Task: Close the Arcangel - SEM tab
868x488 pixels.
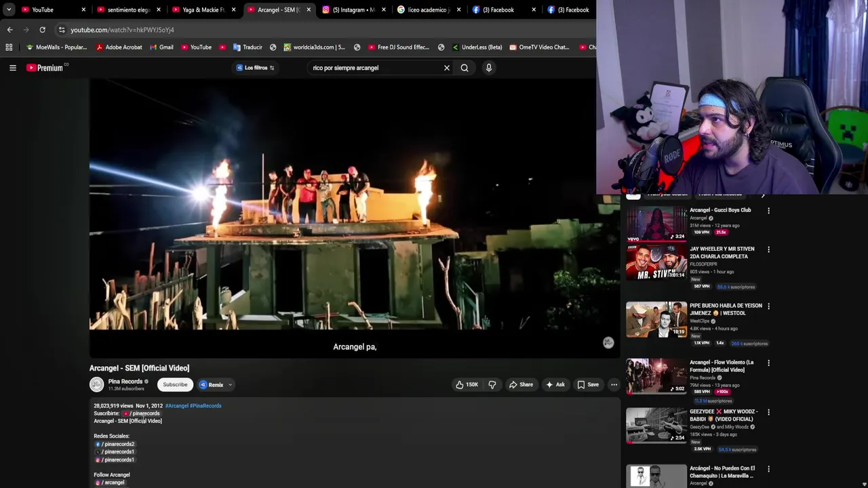Action: 309,9
